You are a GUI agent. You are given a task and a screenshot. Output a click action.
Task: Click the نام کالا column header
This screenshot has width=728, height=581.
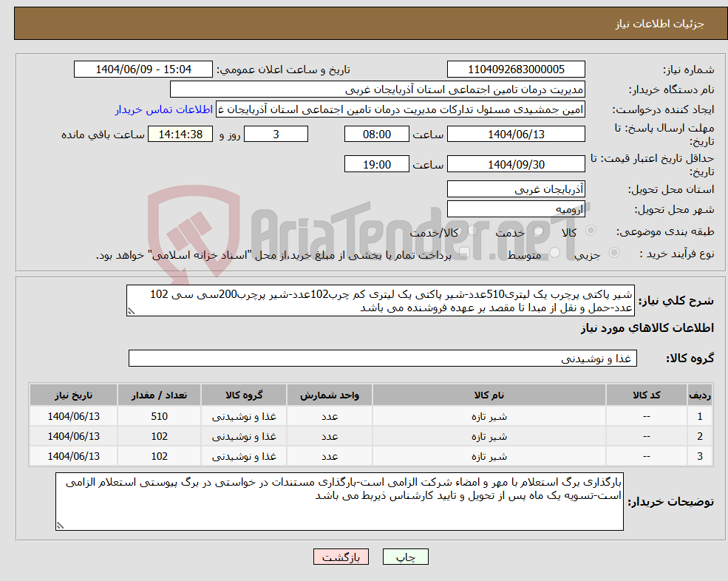(488, 395)
